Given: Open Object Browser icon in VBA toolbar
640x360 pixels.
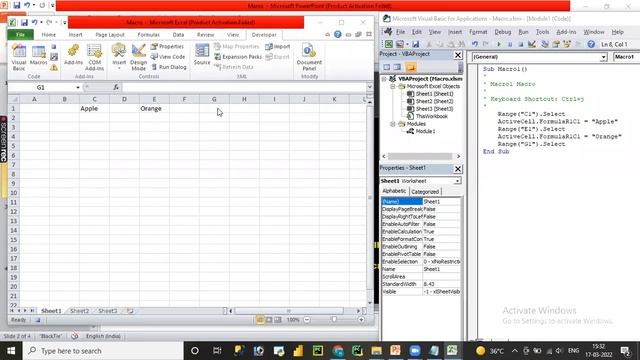Looking at the screenshot, I should [567, 44].
